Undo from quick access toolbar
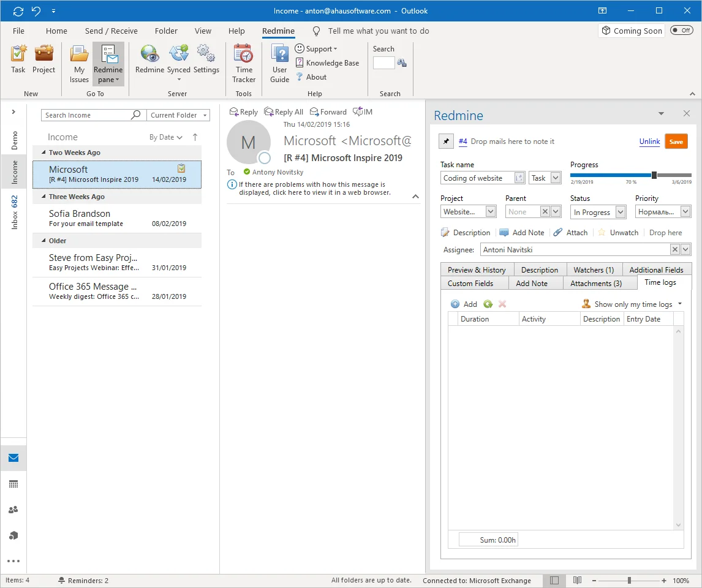 (x=36, y=11)
